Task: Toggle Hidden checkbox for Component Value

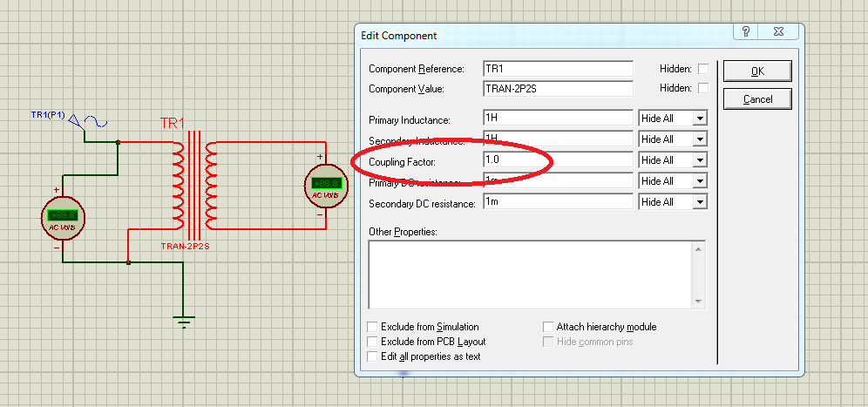Action: (x=703, y=88)
